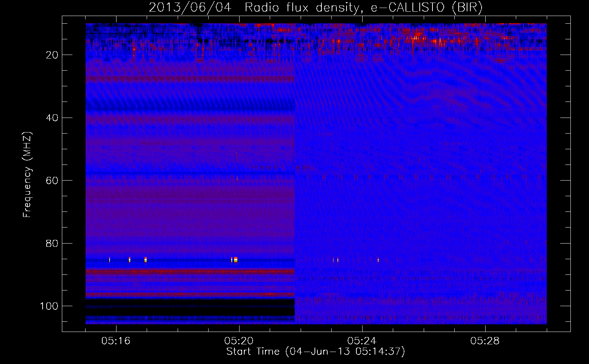This screenshot has width=589, height=364.
Task: Click the '60' frequency tick label
Action: 52,181
